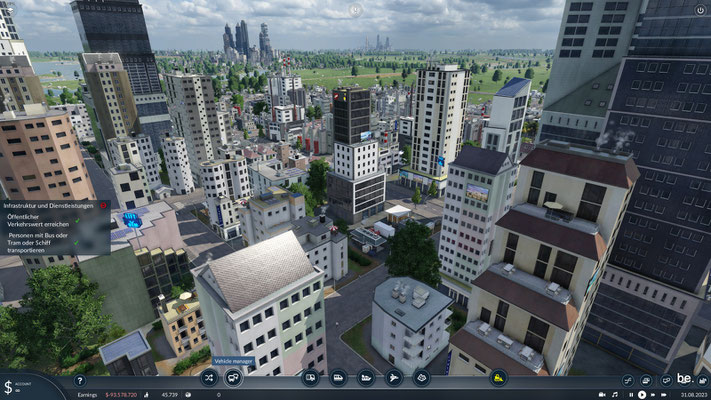The width and height of the screenshot is (711, 400).
Task: Click Personen mit Bus oder Tram task
Action: (x=38, y=243)
